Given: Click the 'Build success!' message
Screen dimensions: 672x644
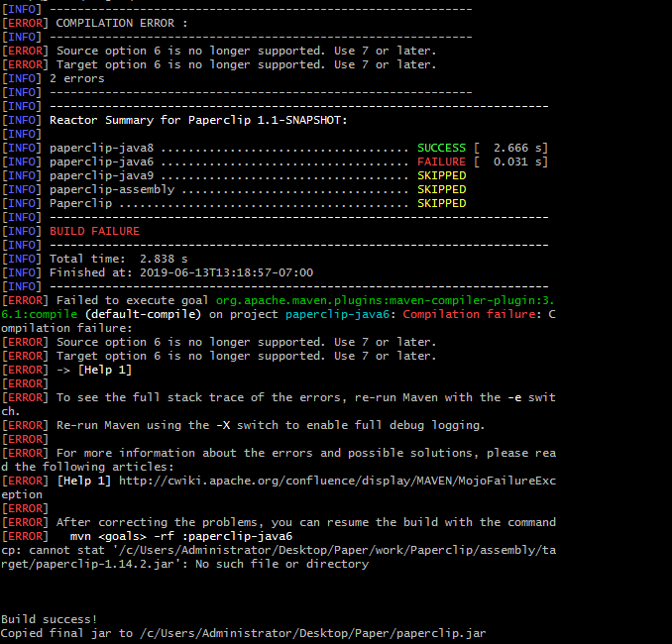Looking at the screenshot, I should click(x=49, y=619).
